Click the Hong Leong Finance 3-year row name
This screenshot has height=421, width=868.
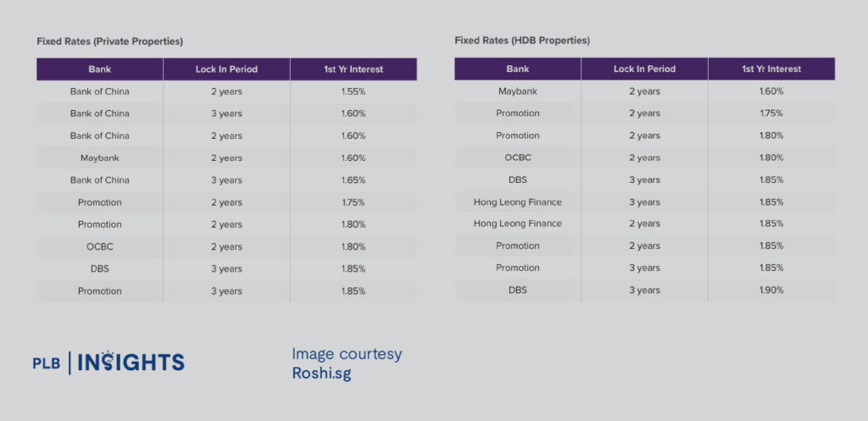tap(518, 202)
